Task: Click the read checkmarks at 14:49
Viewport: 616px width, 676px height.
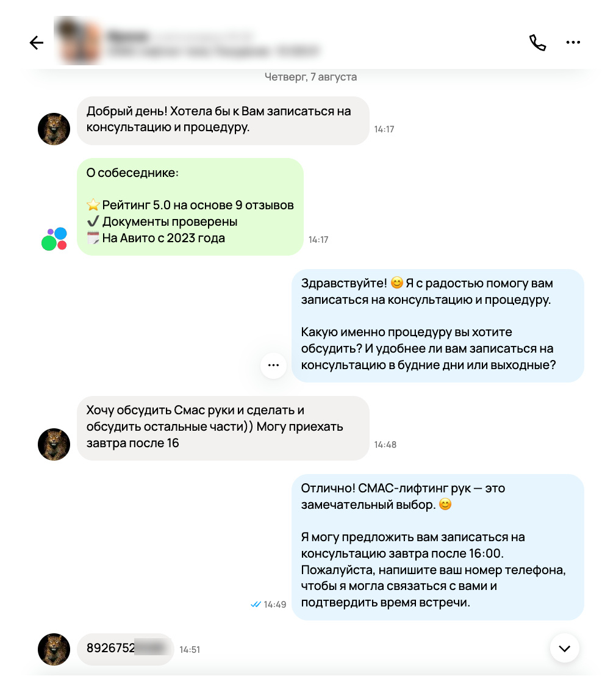Action: [x=256, y=605]
